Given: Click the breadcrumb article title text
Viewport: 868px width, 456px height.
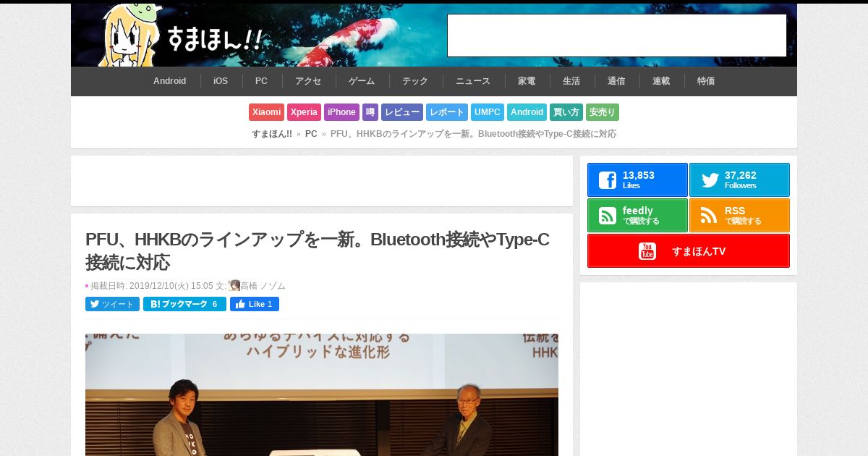Looking at the screenshot, I should [x=473, y=134].
